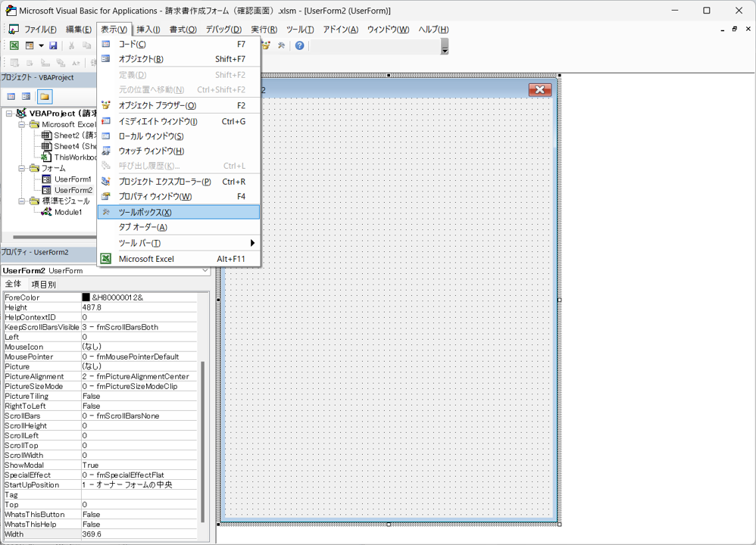756x545 pixels.
Task: Click the toolbox icon on the toolbar
Action: tap(281, 46)
